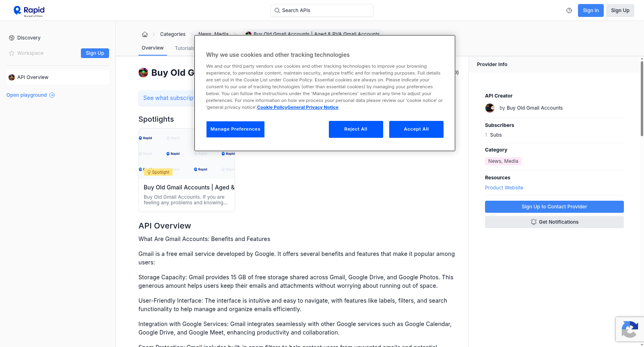
Task: Click the reCAPTCHA badge
Action: coord(630,329)
